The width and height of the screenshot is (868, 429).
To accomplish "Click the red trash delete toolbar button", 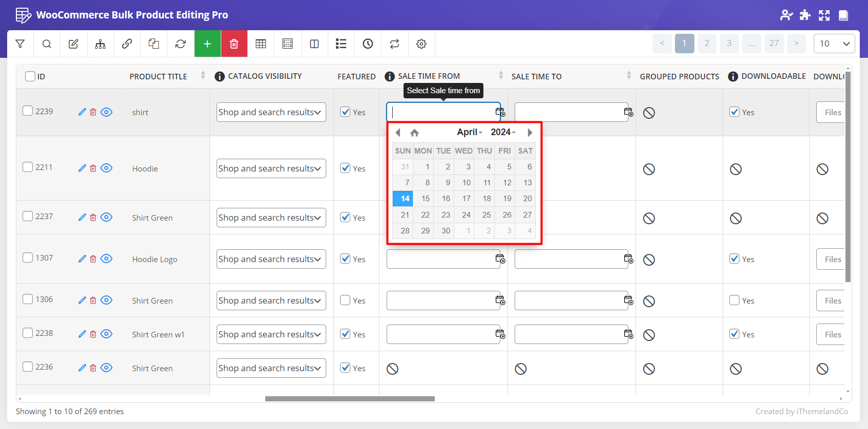I will (x=234, y=44).
